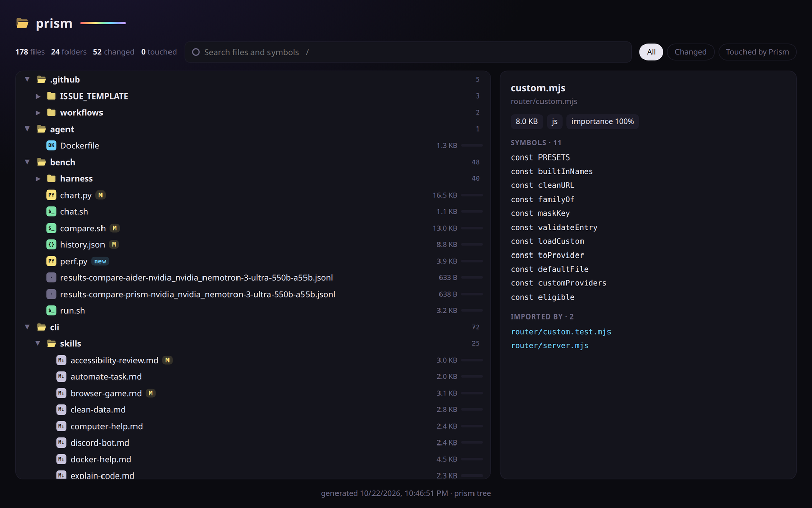The height and width of the screenshot is (508, 812).
Task: Click the ISSUE_TEMPLATE folder icon
Action: pyautogui.click(x=51, y=96)
